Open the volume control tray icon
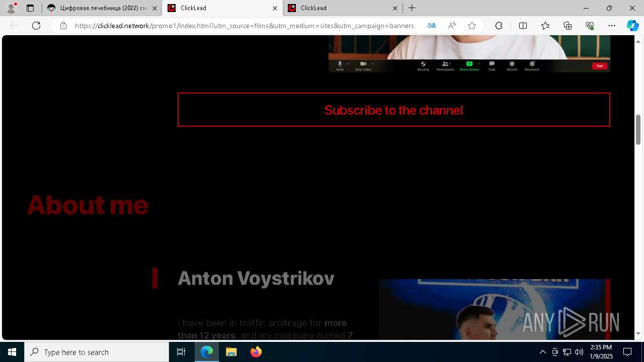The width and height of the screenshot is (644, 362). 579,352
